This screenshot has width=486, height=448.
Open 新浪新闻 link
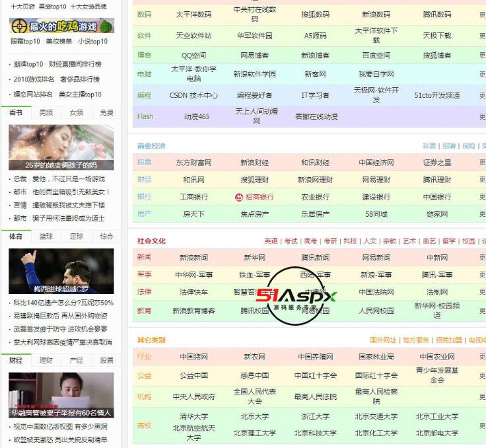[193, 258]
